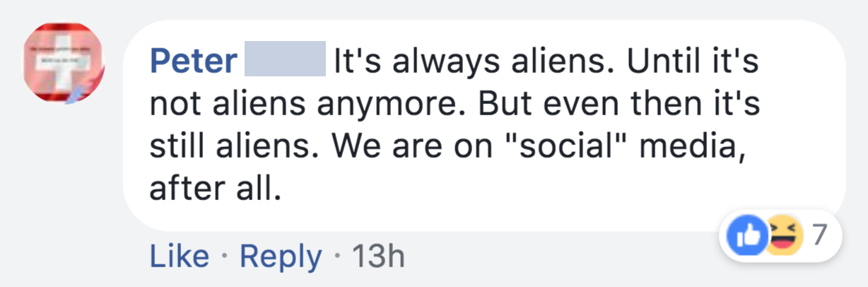Open the commenter name Peter
The image size is (868, 287).
click(x=193, y=62)
